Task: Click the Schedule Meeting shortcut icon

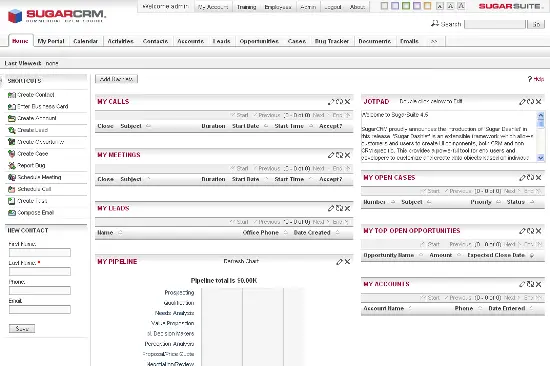Action: tap(12, 177)
